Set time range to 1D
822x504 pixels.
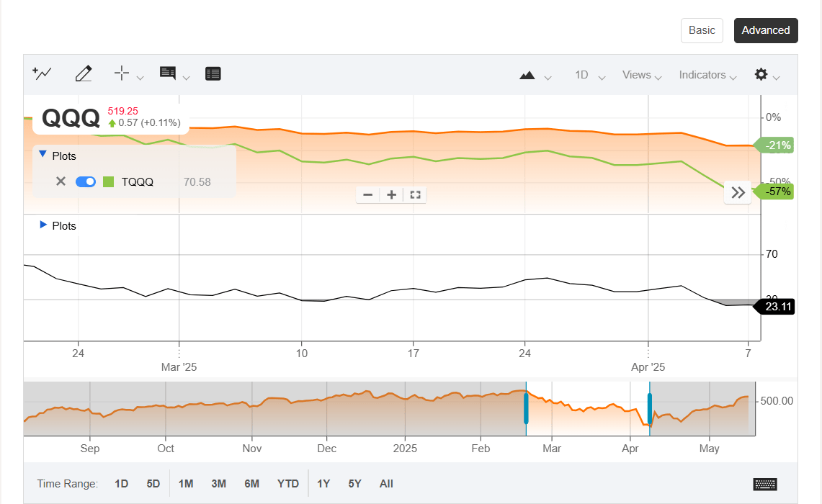pyautogui.click(x=122, y=484)
